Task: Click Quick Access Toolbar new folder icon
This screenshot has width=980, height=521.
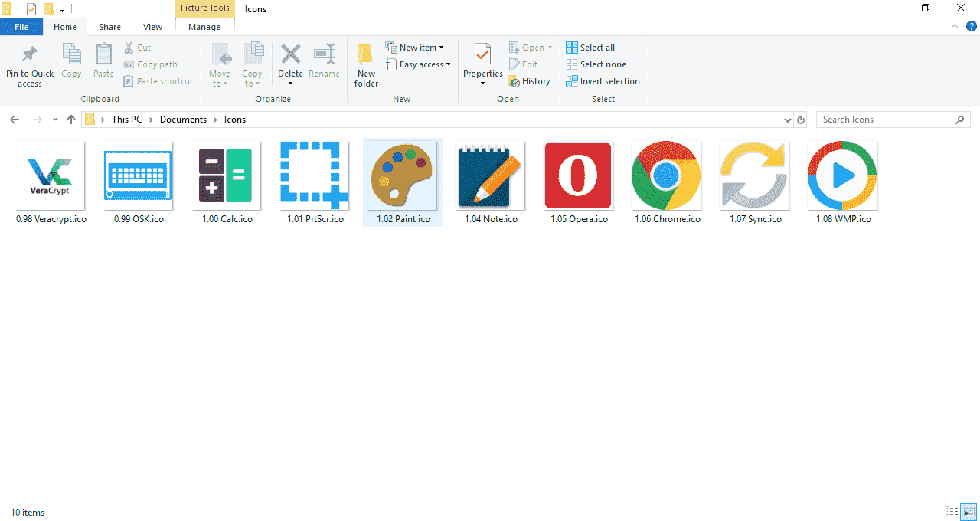Action: click(x=48, y=9)
